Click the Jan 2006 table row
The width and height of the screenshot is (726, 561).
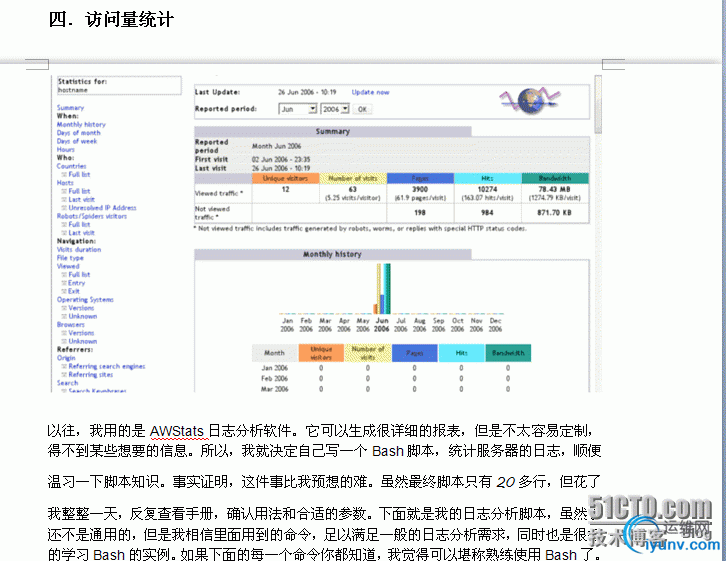391,368
